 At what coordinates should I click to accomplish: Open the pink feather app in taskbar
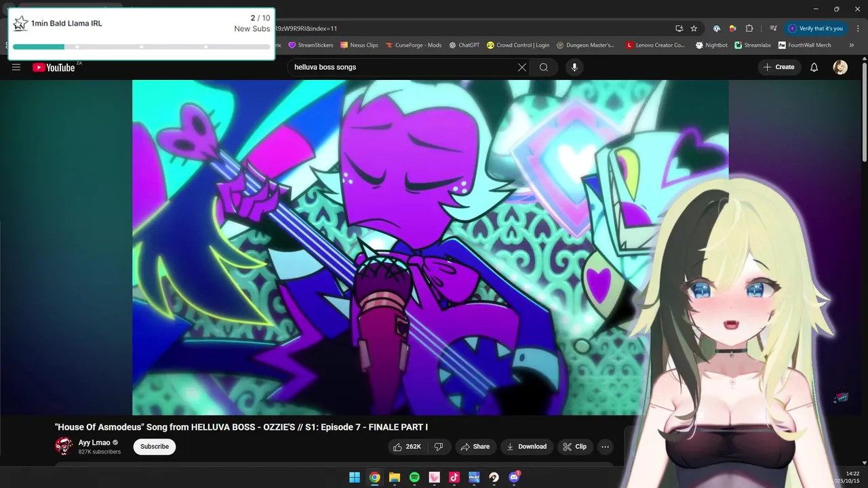coord(435,477)
